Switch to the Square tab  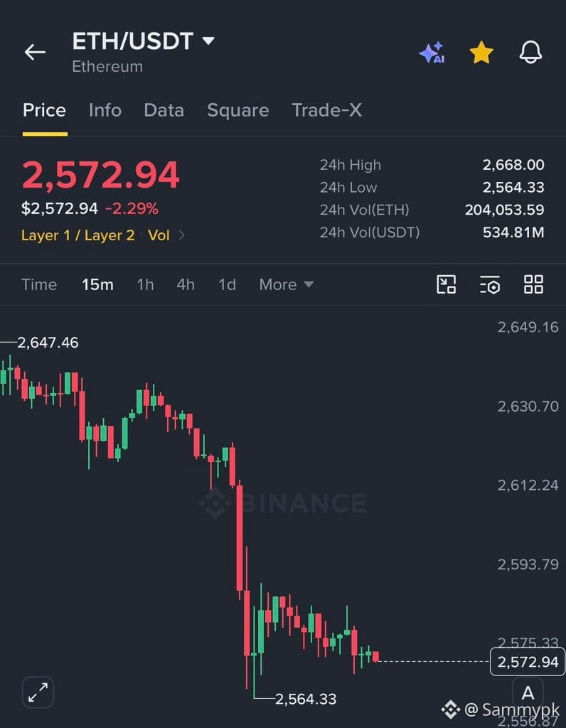click(x=237, y=110)
